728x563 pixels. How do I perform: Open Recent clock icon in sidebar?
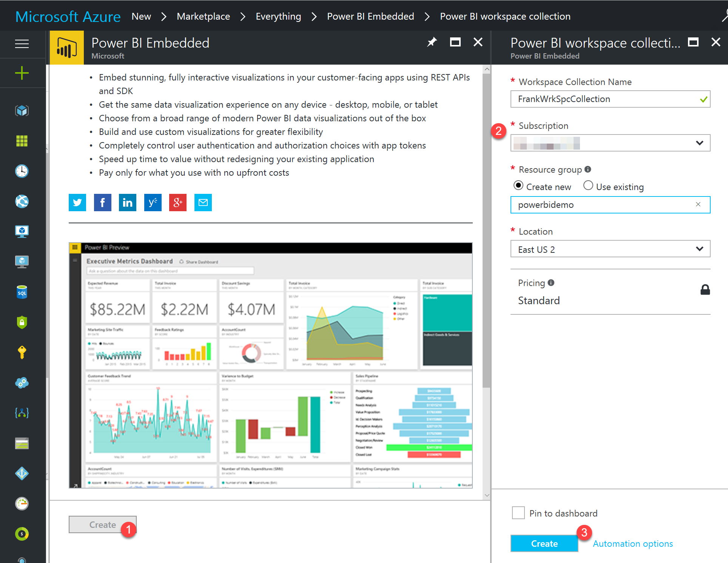click(22, 171)
